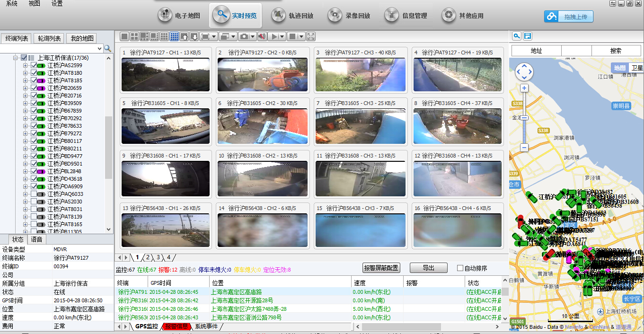The height and width of the screenshot is (334, 644).
Task: Toggle the 自动排序 checkbox
Action: [460, 268]
